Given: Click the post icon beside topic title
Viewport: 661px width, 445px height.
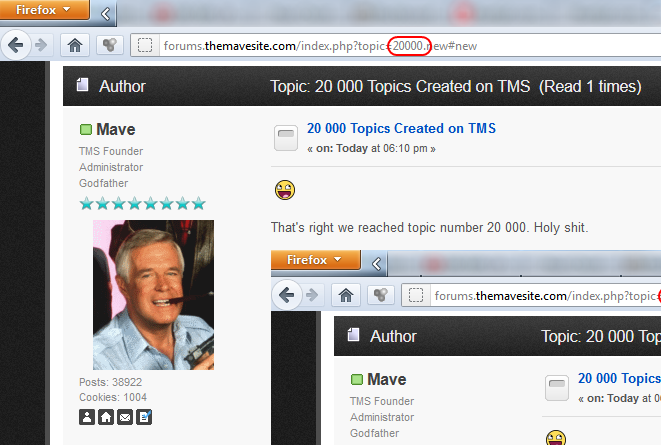Looking at the screenshot, I should pos(286,138).
